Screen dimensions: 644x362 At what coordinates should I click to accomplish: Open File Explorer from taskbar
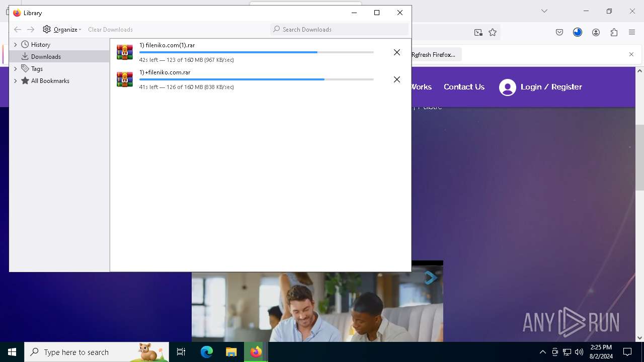[x=231, y=352]
